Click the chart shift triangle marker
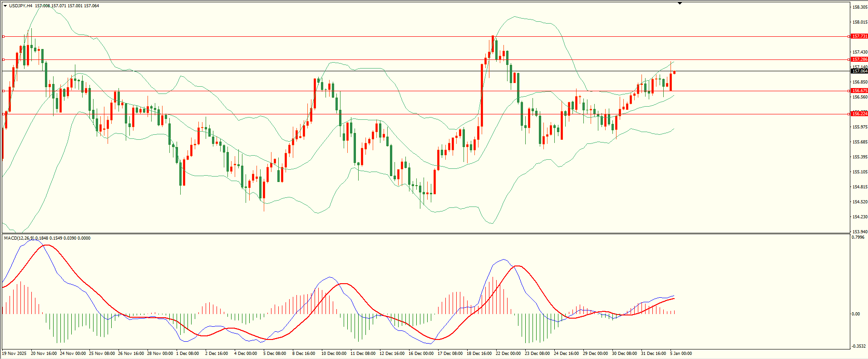The height and width of the screenshot is (359, 868). 680,3
